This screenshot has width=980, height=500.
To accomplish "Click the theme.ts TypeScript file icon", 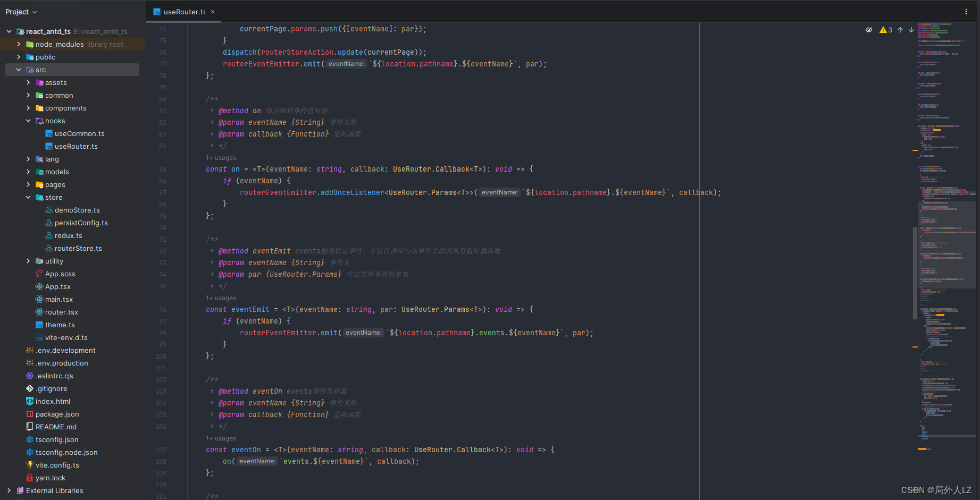I will point(39,325).
